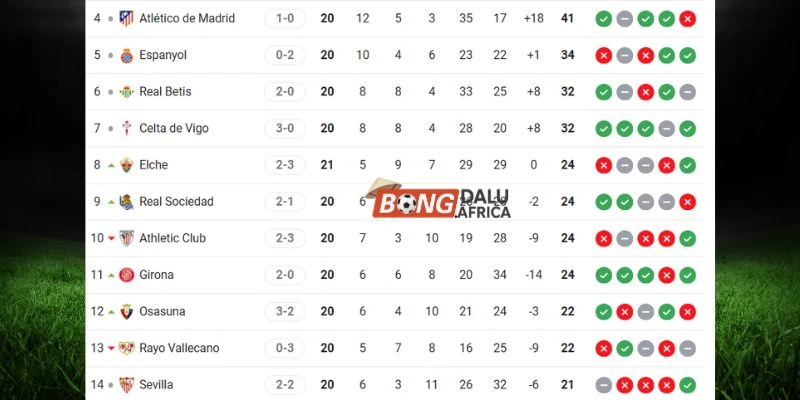The width and height of the screenshot is (800, 400).
Task: Click the Bongdalu Africa watermark logo
Action: 440,203
